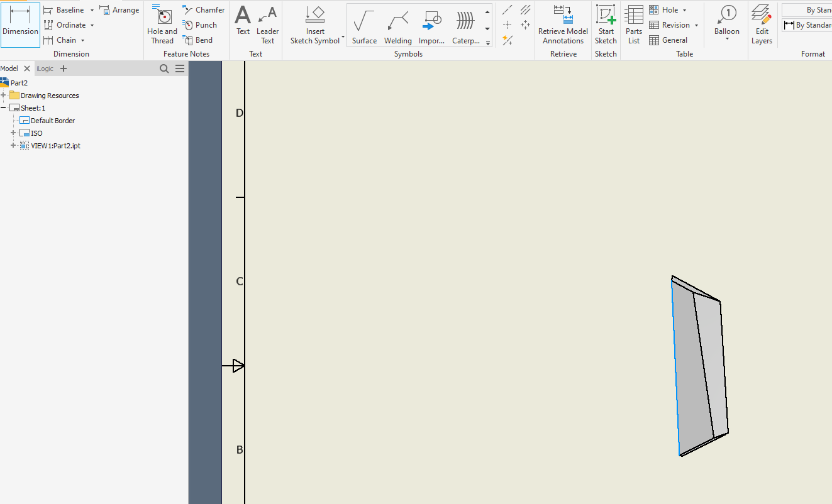Switch to the iLogic tab
832x504 pixels.
(43, 68)
